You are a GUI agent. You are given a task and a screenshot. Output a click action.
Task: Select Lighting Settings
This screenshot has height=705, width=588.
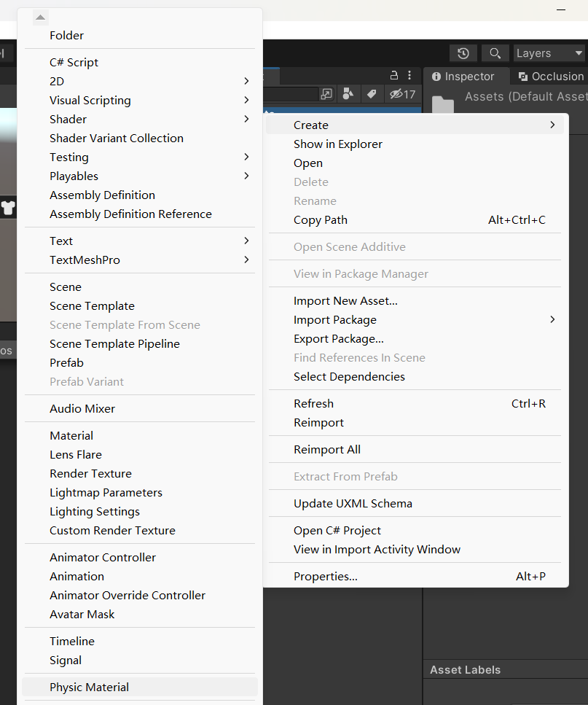[140, 511]
